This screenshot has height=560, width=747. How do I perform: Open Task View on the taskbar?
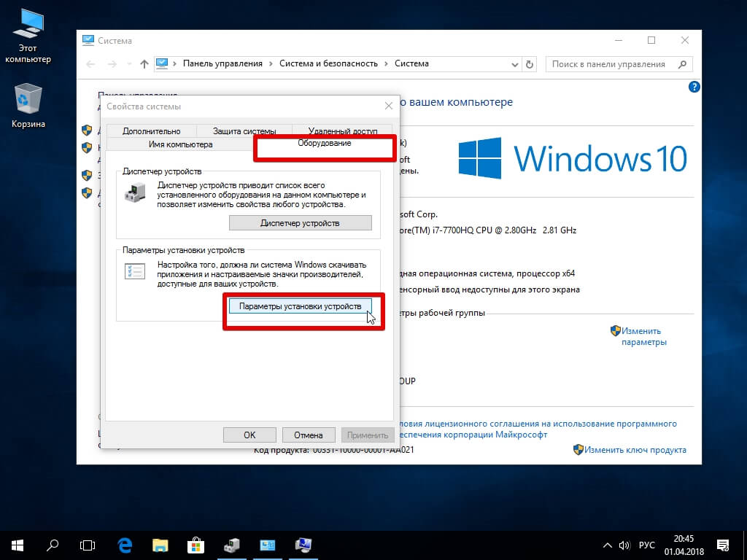[x=88, y=545]
